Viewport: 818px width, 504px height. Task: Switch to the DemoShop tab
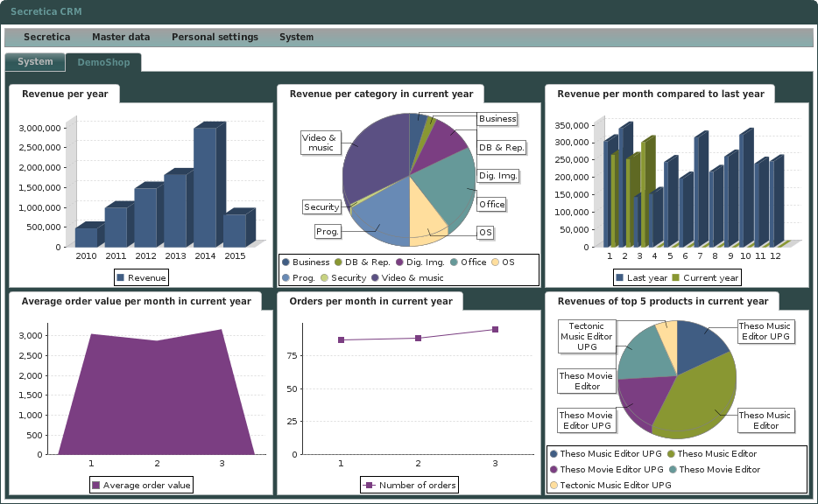point(104,62)
